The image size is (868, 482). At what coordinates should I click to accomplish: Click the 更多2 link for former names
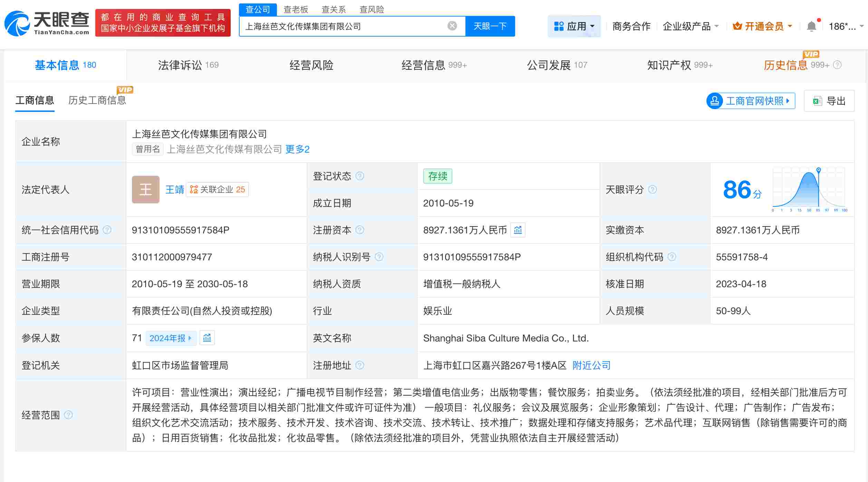[x=297, y=149]
